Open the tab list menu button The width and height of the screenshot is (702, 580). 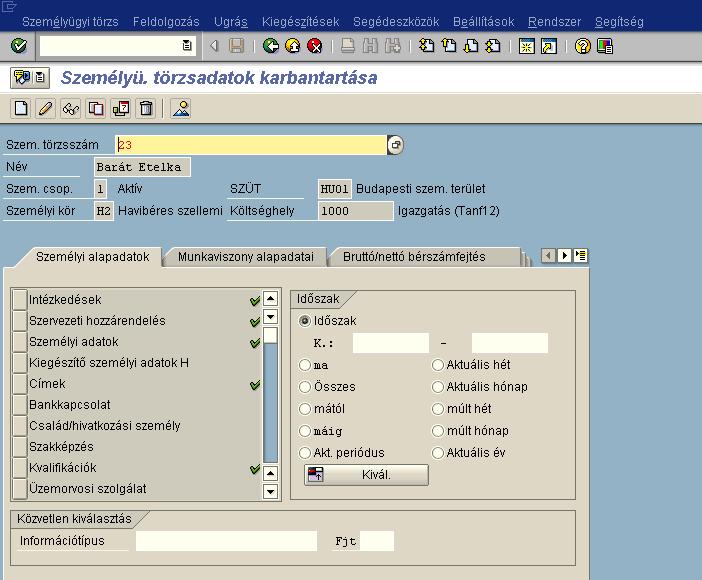pos(581,256)
